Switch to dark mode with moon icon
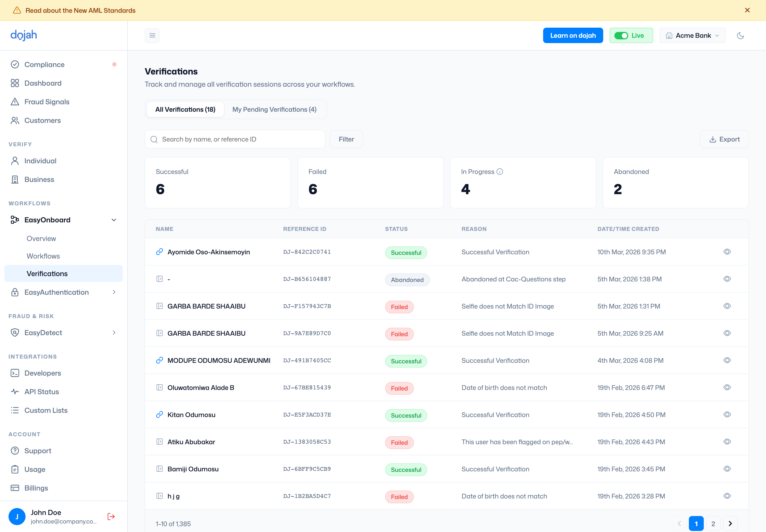This screenshot has width=766, height=532. coord(740,35)
